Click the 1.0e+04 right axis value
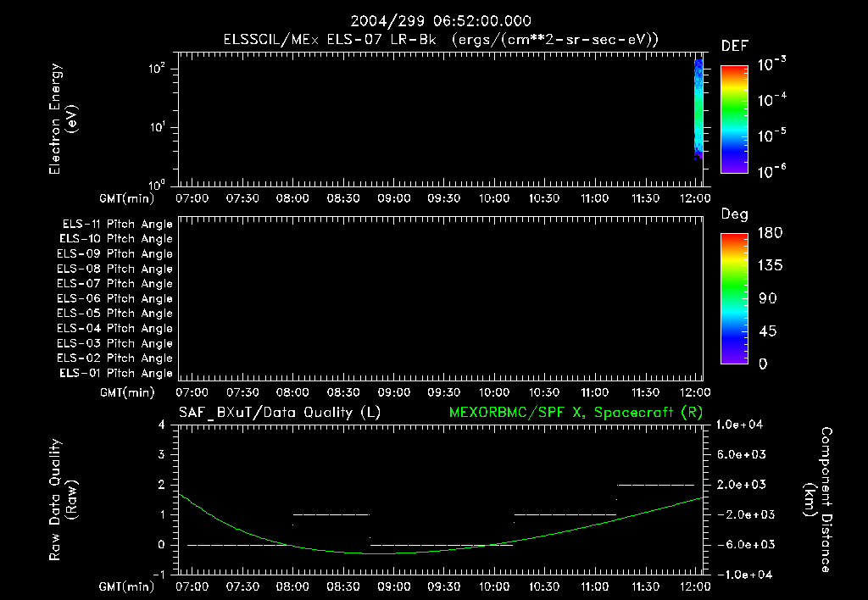 point(739,425)
